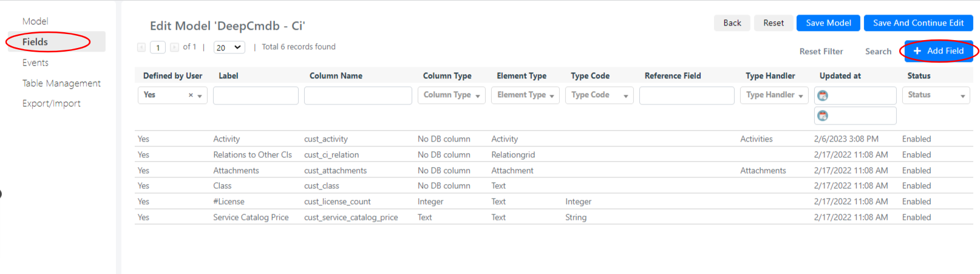Go to the previous page arrow
The width and height of the screenshot is (980, 274).
click(x=141, y=47)
